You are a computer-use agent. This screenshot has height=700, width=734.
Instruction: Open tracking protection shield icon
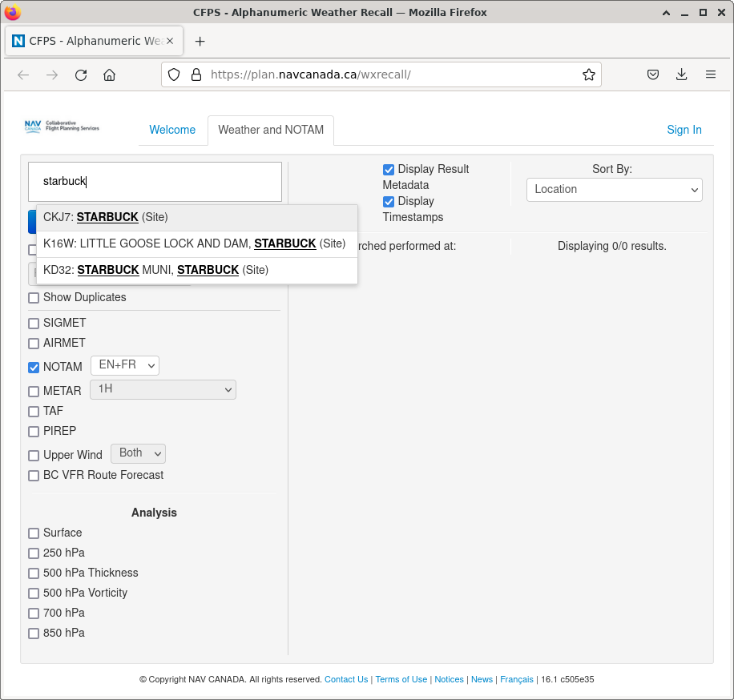[x=174, y=74]
